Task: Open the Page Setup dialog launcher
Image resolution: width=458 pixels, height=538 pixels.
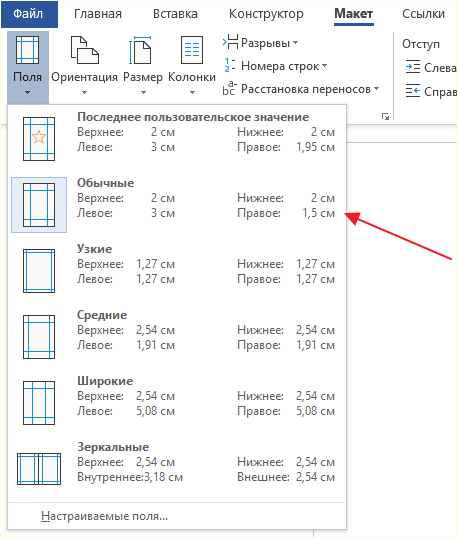Action: click(x=385, y=117)
